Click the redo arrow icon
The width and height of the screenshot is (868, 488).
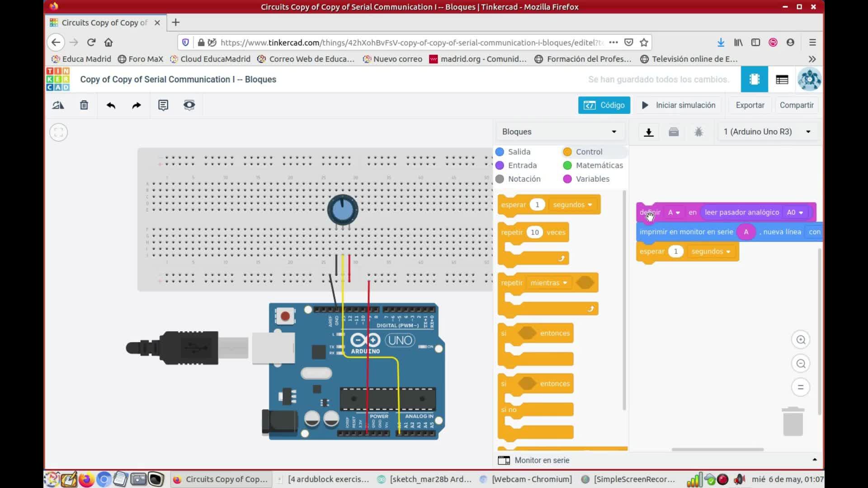(137, 105)
